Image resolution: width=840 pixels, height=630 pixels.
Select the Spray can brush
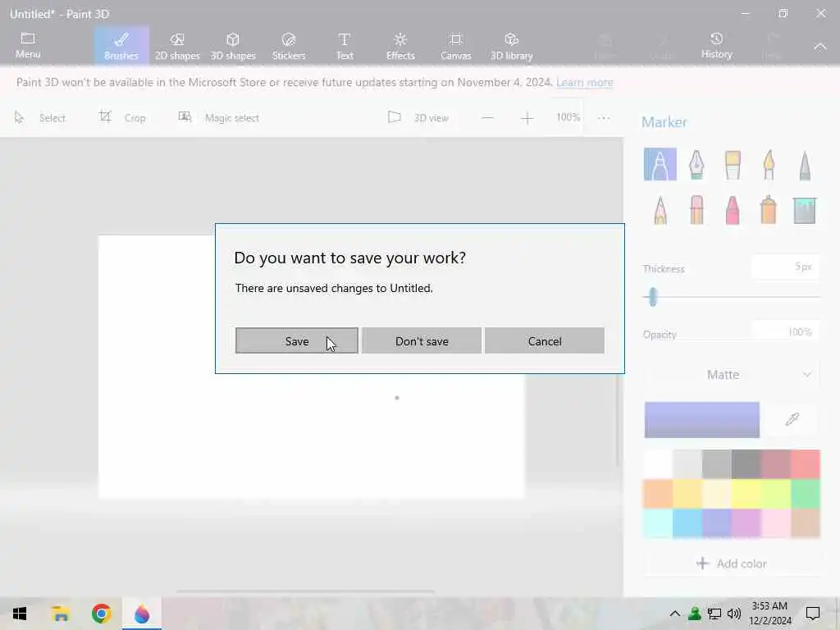768,209
